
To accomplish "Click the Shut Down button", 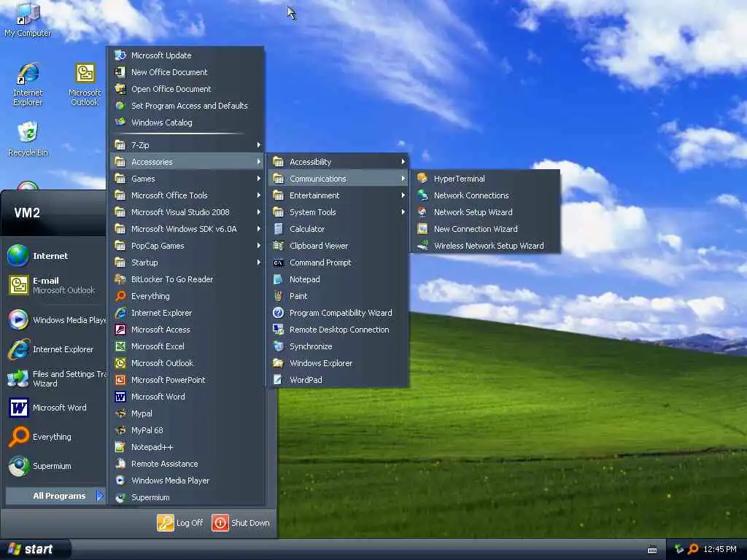I will click(241, 522).
